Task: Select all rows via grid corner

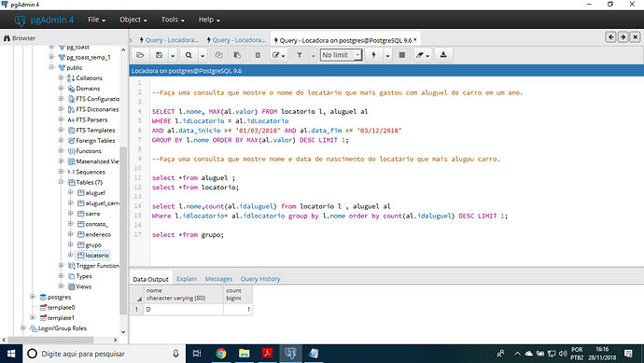Action: tap(137, 295)
